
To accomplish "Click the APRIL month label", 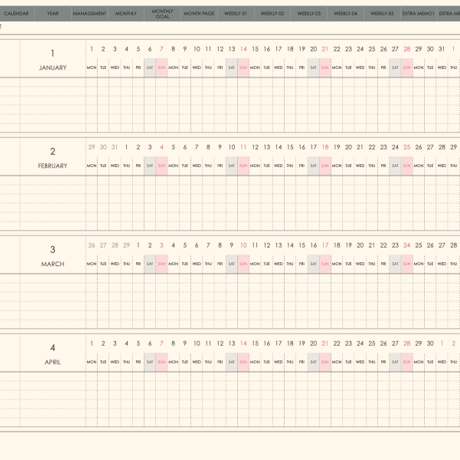I will 53,362.
